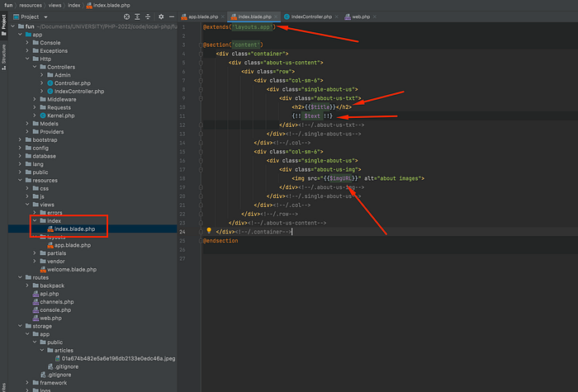Screen dimensions: 578x392
Task: Expand the Requests folder
Action: tap(35, 107)
